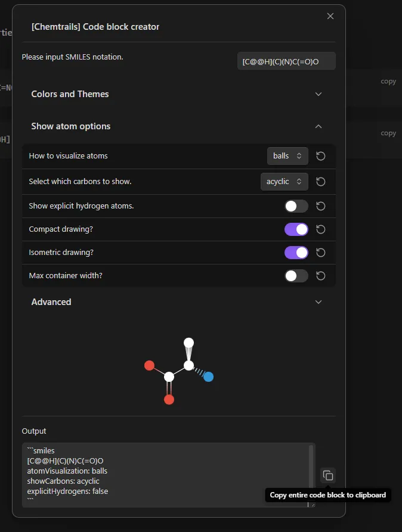Enable Show explicit hydrogen atoms
This screenshot has height=532, width=402.
(296, 206)
